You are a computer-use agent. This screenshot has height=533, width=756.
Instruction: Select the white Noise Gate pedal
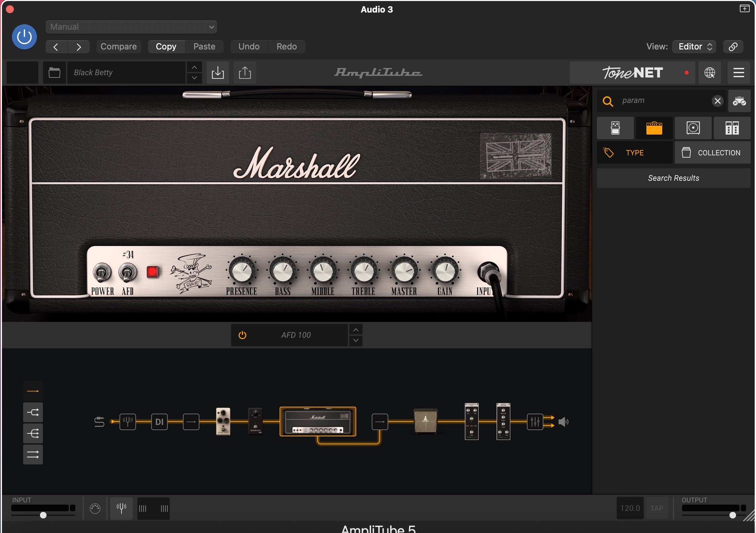point(223,422)
